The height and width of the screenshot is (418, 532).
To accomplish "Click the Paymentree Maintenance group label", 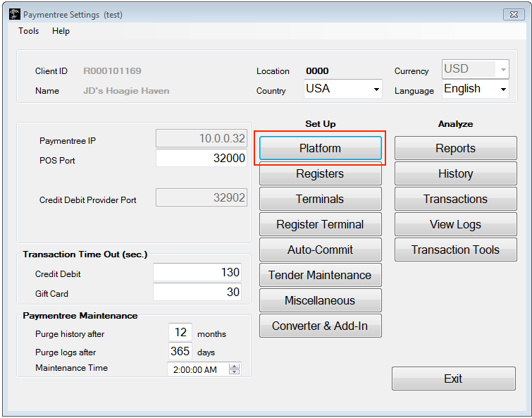I will [80, 316].
